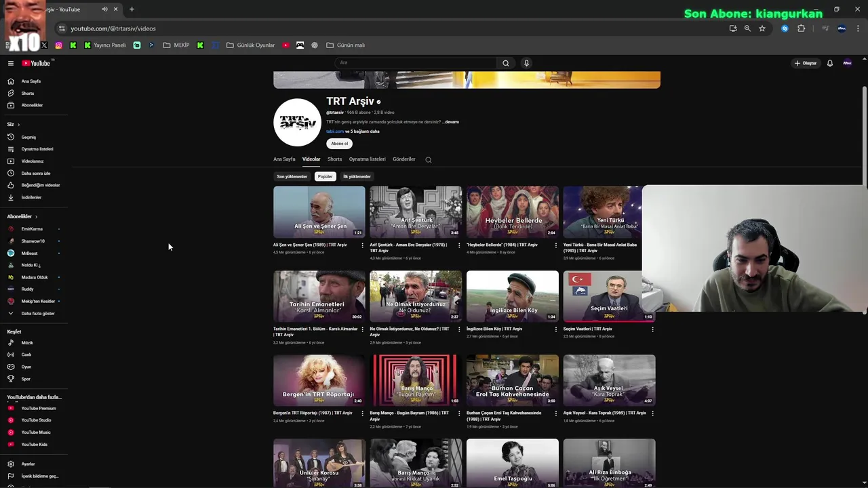
Task: Mute the YouTube tab audio icon
Action: pyautogui.click(x=104, y=9)
